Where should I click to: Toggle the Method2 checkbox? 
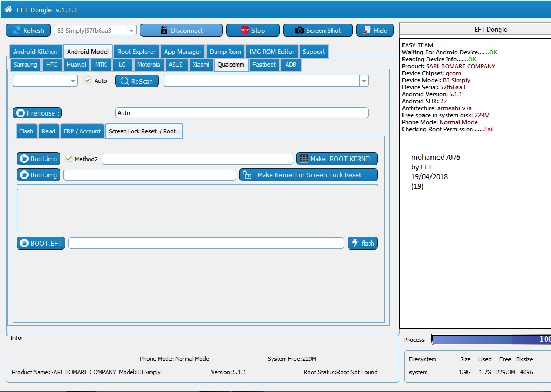pyautogui.click(x=68, y=159)
